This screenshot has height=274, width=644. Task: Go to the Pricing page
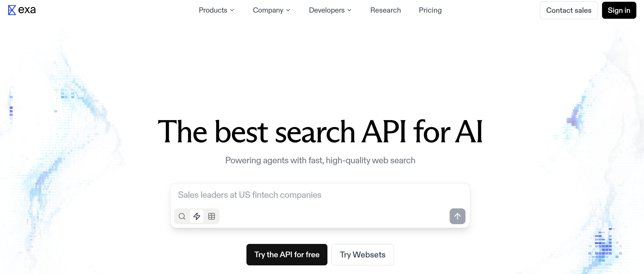tap(430, 10)
